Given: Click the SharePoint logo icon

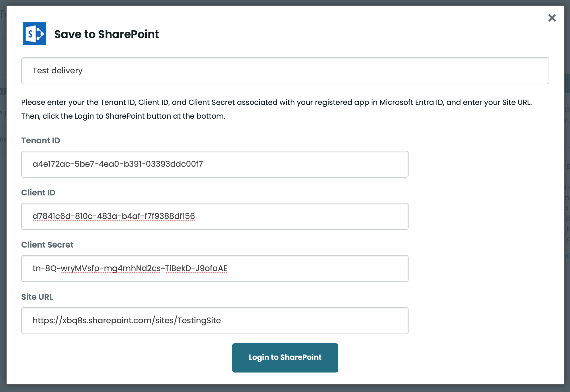Looking at the screenshot, I should tap(34, 34).
